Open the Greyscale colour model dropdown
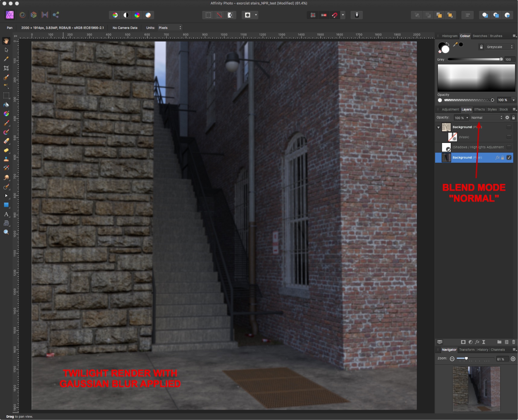The width and height of the screenshot is (518, 420). pyautogui.click(x=499, y=47)
